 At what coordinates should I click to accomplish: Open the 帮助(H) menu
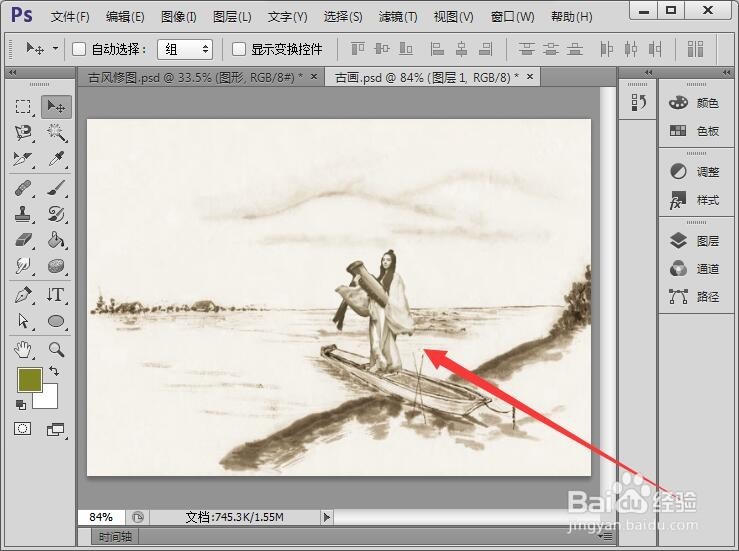point(572,17)
